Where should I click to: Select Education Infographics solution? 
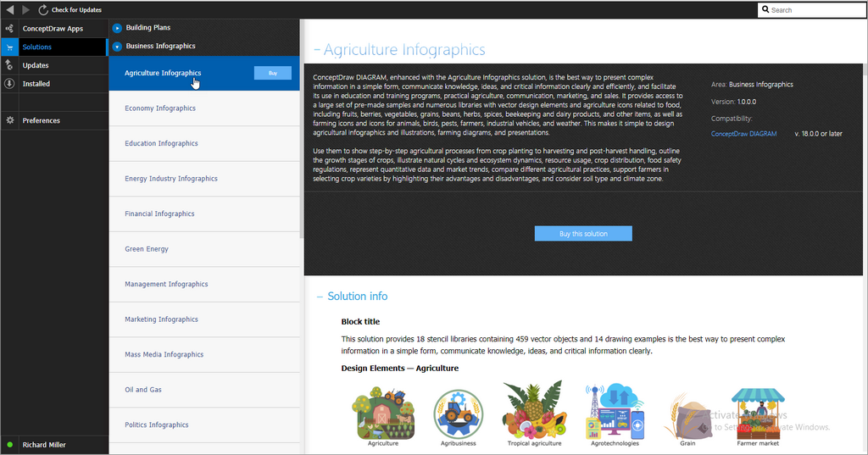coord(204,143)
